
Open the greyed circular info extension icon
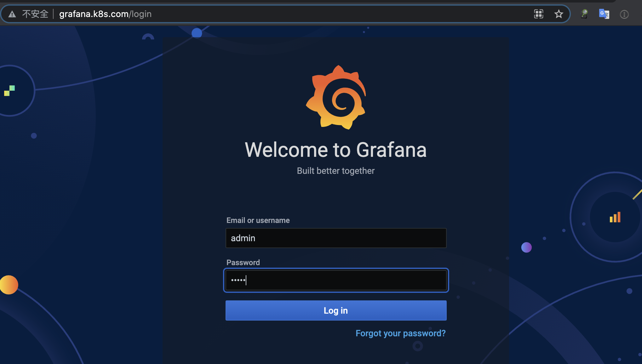(x=624, y=14)
